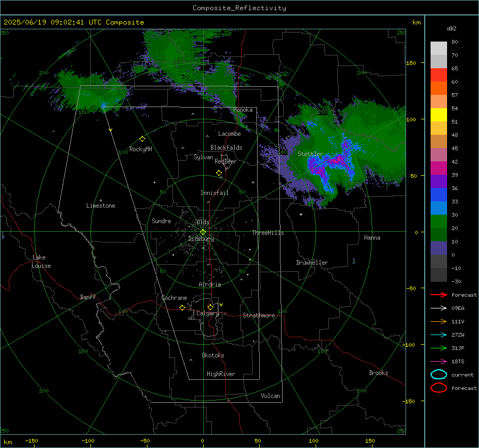Image resolution: width=479 pixels, height=448 pixels.
Task: Click the Hanna town label
Action: click(372, 238)
